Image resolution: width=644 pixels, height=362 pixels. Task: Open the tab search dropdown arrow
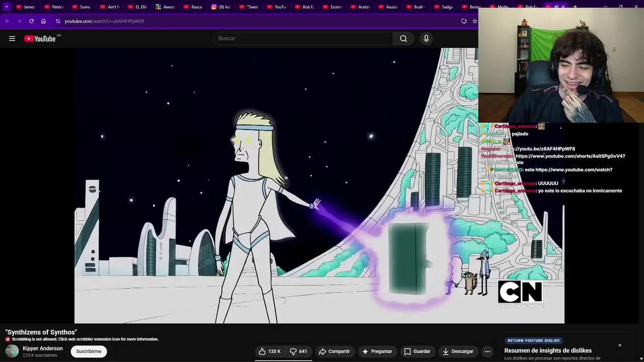(7, 7)
